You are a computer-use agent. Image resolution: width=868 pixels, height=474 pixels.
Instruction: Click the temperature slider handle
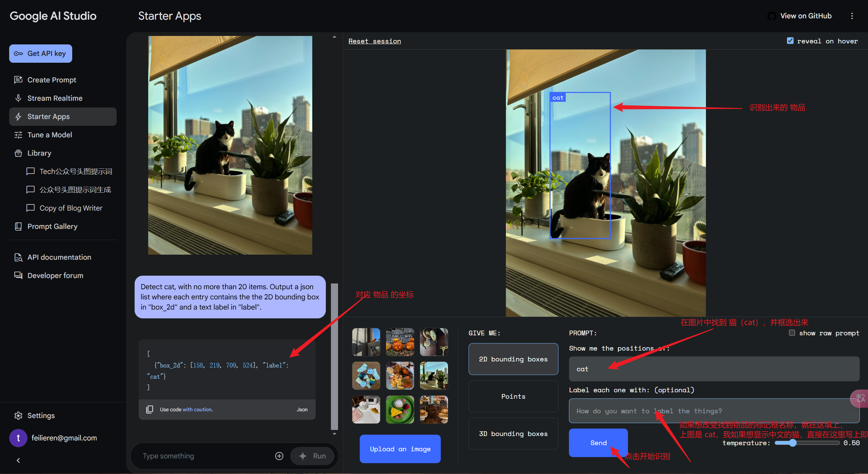click(792, 443)
